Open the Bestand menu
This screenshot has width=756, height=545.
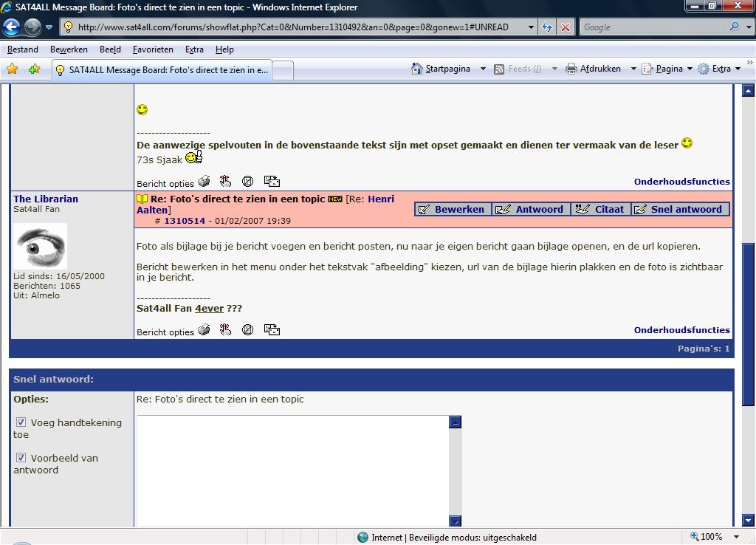tap(23, 49)
